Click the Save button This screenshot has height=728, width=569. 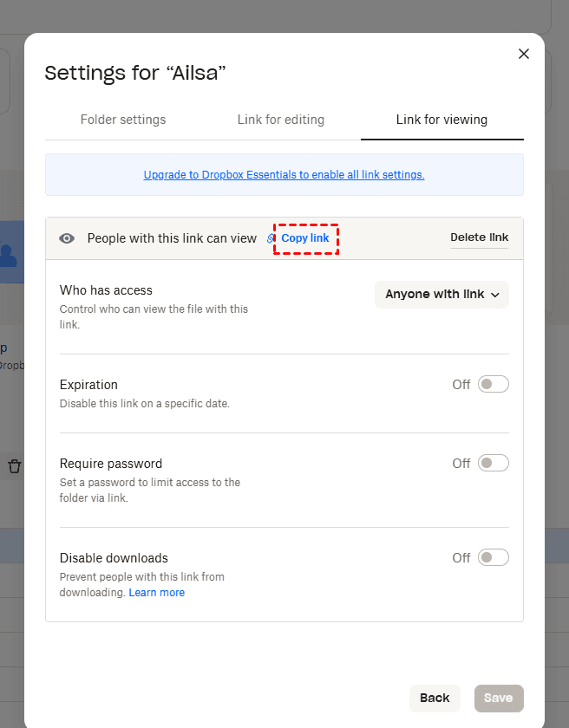[499, 698]
